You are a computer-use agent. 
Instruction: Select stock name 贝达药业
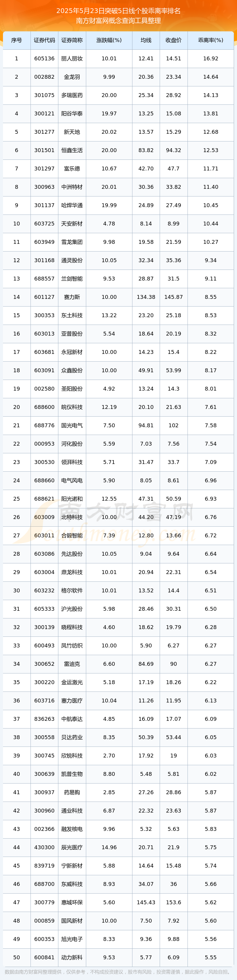tap(72, 737)
